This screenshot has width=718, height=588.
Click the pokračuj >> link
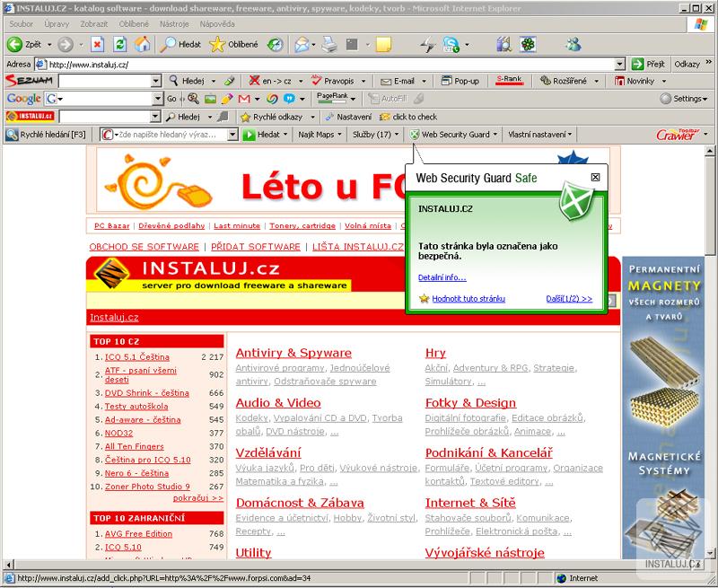(x=198, y=498)
